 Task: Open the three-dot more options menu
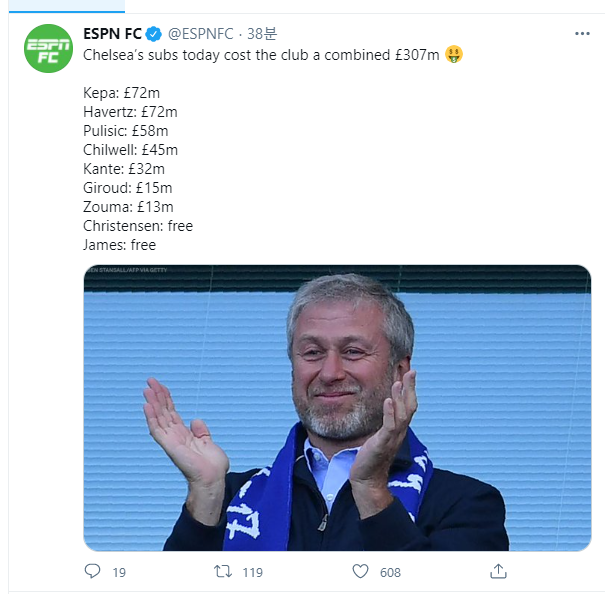[582, 34]
